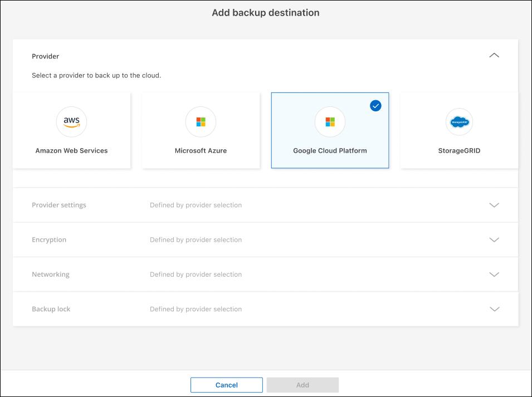The width and height of the screenshot is (532, 397).
Task: Click the Networking section title
Action: click(x=51, y=275)
